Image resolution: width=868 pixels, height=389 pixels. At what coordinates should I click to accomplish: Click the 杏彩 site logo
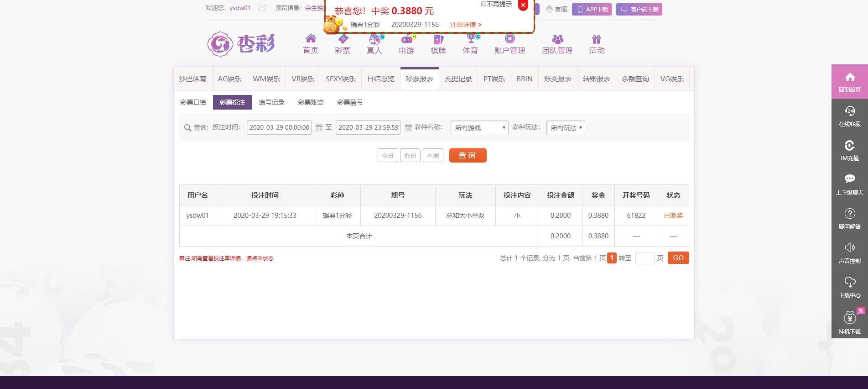point(241,44)
